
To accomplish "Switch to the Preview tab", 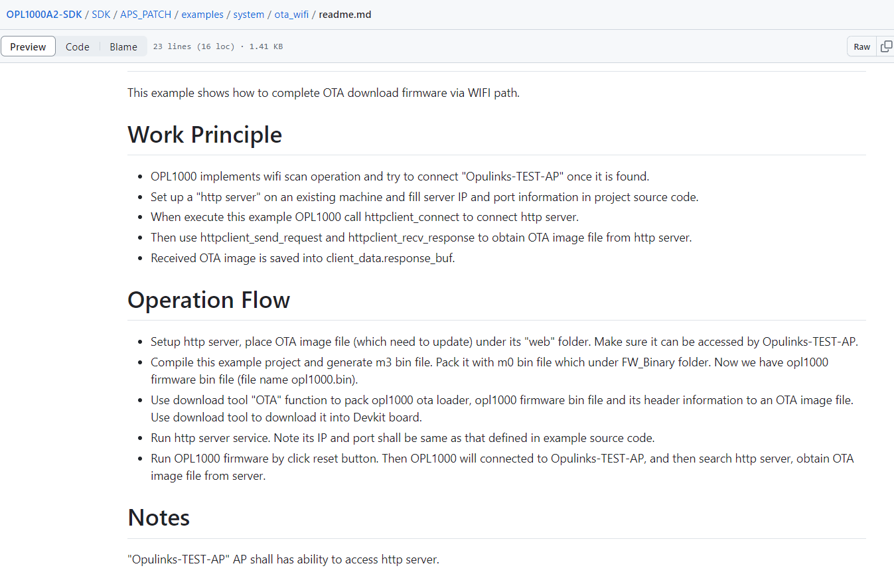I will click(x=28, y=46).
